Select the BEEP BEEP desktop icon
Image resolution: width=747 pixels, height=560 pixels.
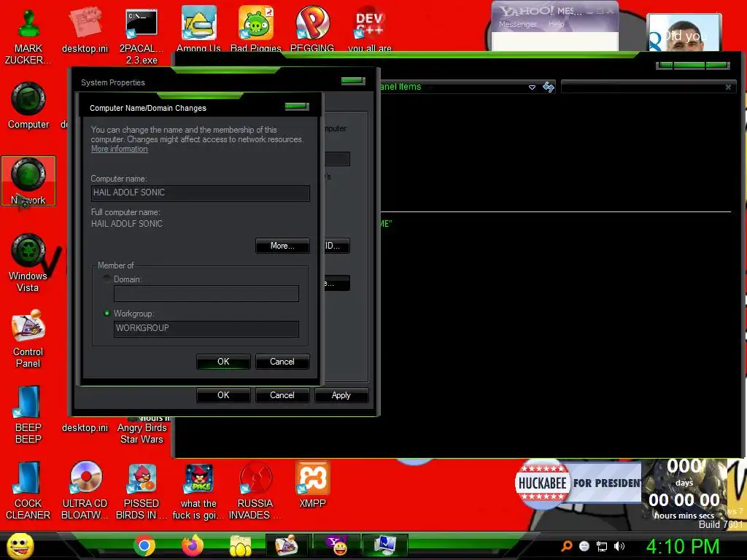[28, 415]
